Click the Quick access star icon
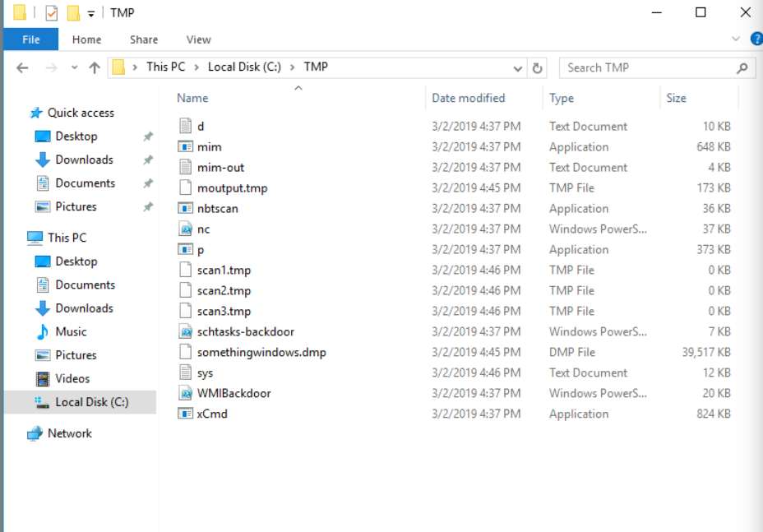The height and width of the screenshot is (532, 763). pyautogui.click(x=35, y=112)
